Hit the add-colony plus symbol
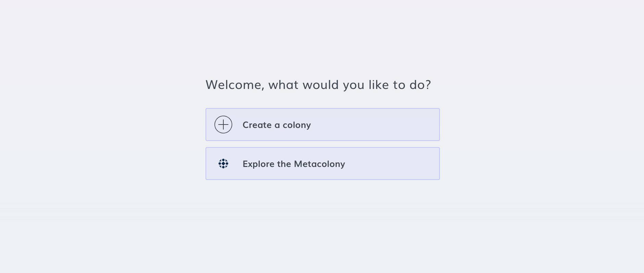The width and height of the screenshot is (644, 273). click(223, 125)
